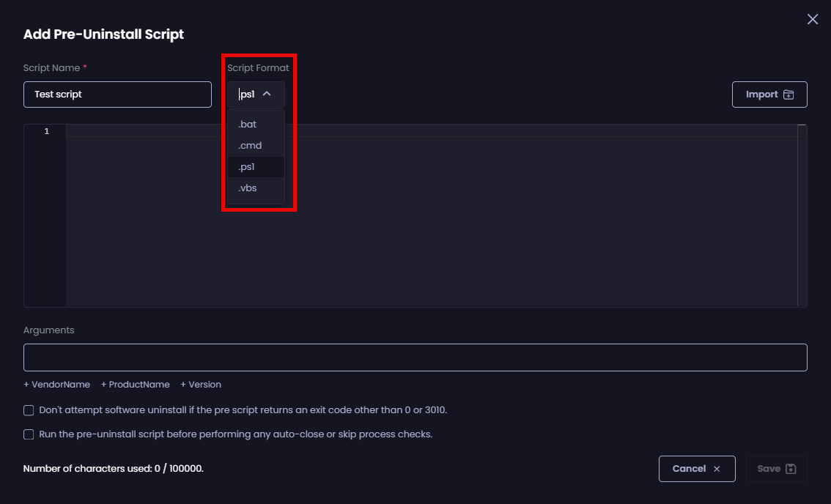Add the ProductName token to arguments

136,384
